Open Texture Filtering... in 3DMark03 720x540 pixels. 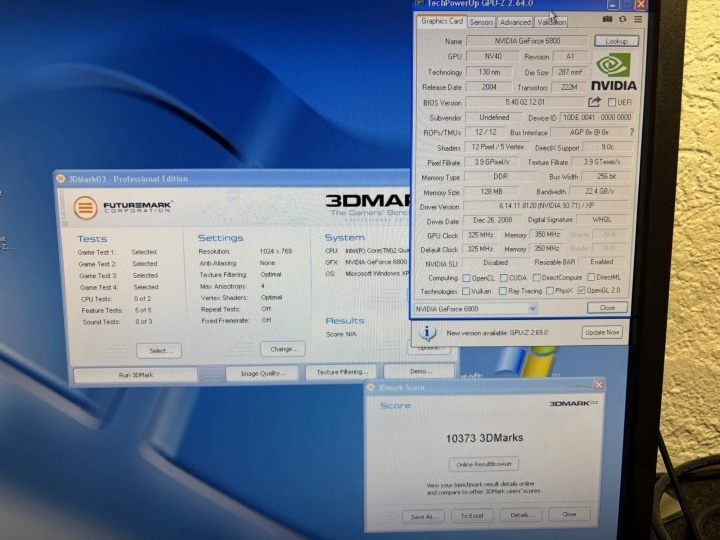341,372
